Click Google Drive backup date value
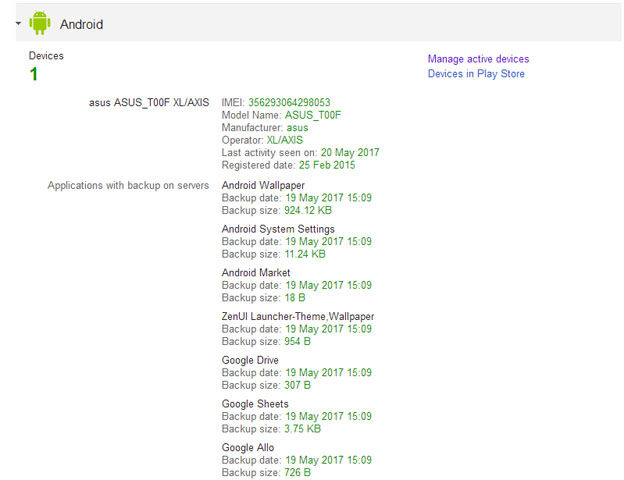The width and height of the screenshot is (624, 480). [329, 373]
